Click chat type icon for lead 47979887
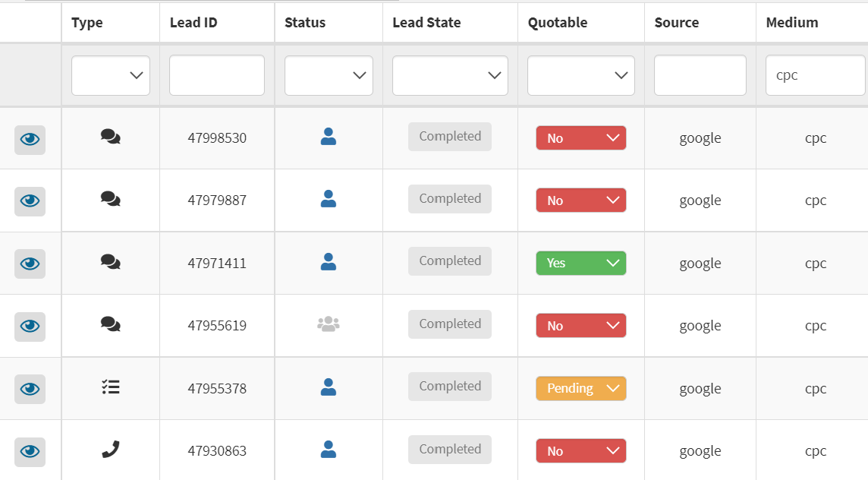868x480 pixels. [111, 198]
